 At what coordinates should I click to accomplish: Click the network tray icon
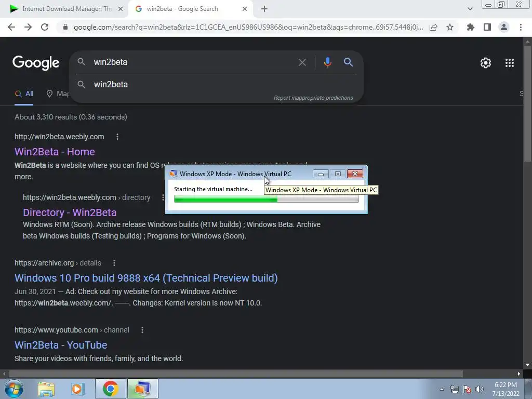pos(454,390)
